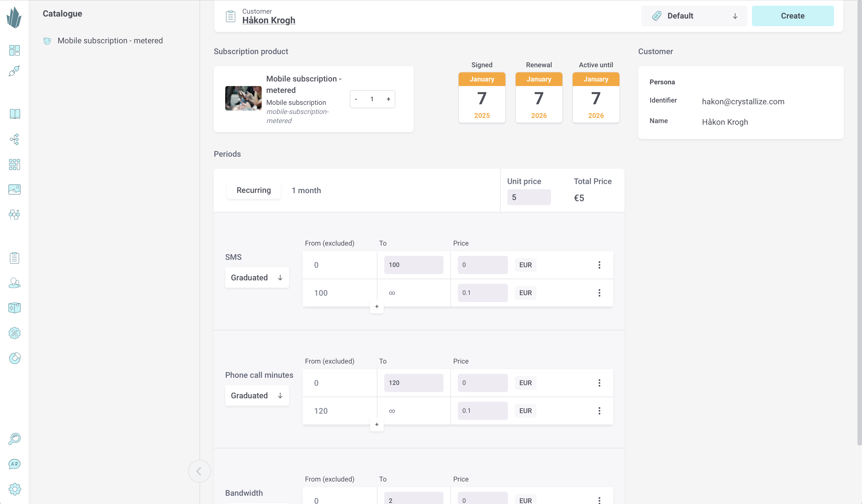Click the Active until date calendar card
Image resolution: width=862 pixels, height=504 pixels.
point(595,97)
